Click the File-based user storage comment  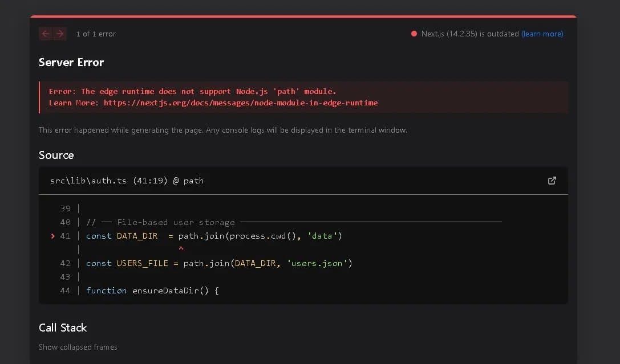[160, 222]
